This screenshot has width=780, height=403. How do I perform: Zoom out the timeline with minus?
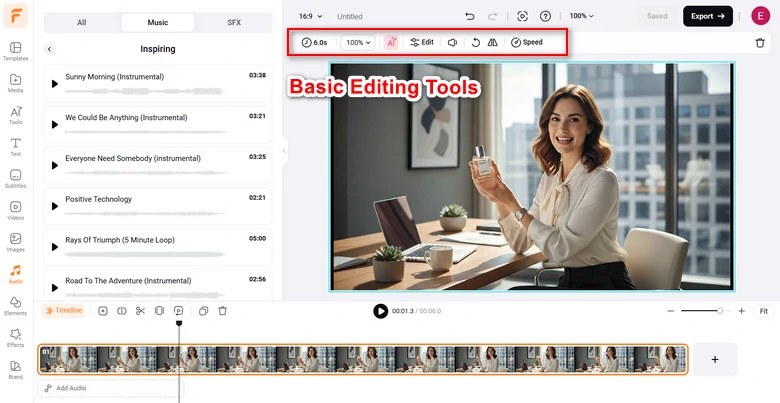671,311
